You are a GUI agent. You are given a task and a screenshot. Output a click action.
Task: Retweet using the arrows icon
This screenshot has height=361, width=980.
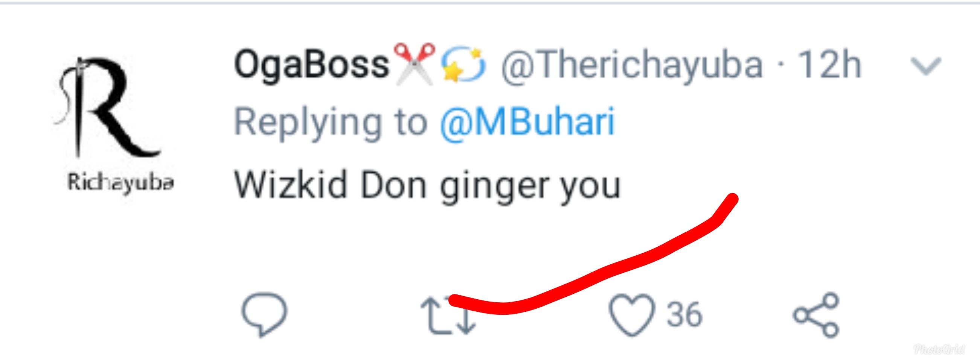pyautogui.click(x=447, y=316)
